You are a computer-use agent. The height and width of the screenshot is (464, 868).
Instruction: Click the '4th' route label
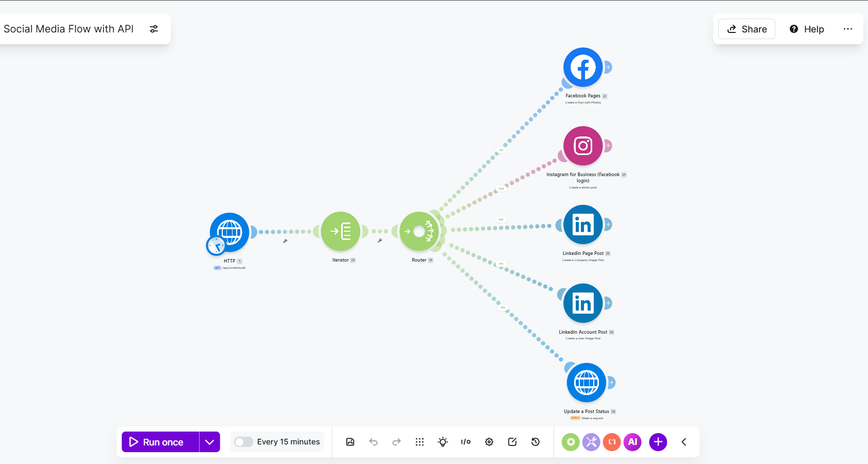click(x=501, y=264)
